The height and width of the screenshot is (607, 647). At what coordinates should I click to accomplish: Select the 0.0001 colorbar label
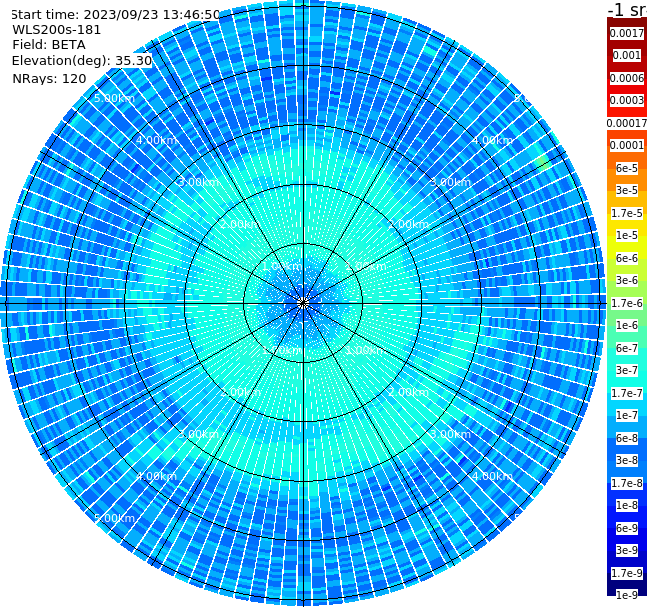(627, 145)
